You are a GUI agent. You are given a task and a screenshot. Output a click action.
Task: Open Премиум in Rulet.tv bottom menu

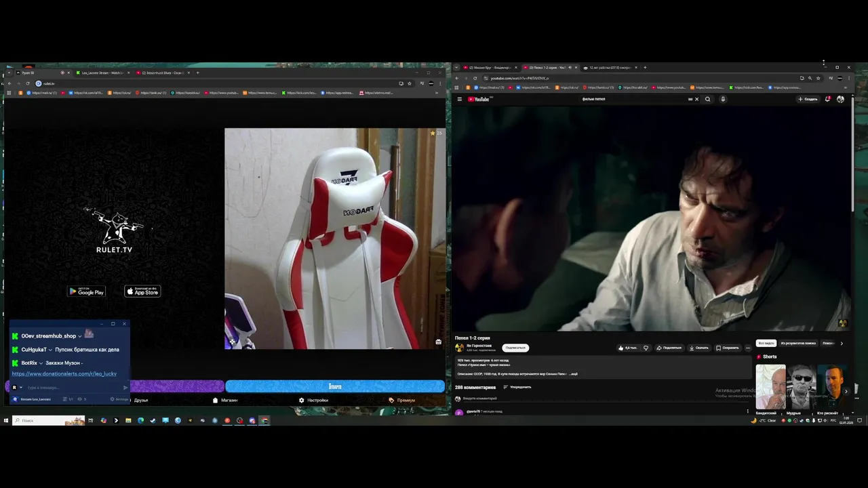(x=402, y=400)
